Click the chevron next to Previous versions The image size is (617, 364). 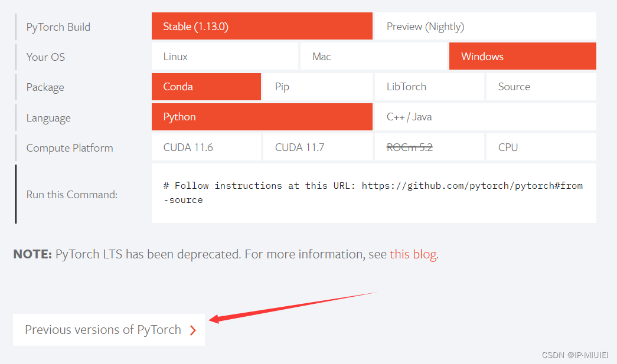[192, 330]
